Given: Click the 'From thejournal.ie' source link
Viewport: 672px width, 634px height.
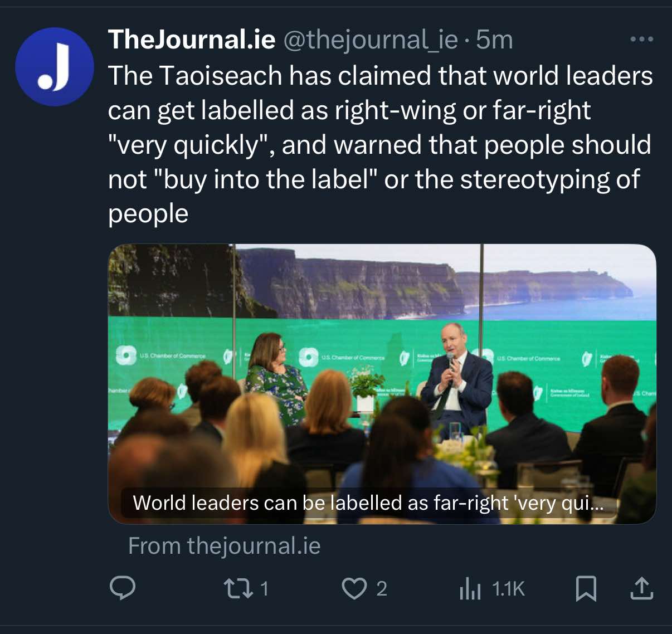Looking at the screenshot, I should [x=225, y=546].
